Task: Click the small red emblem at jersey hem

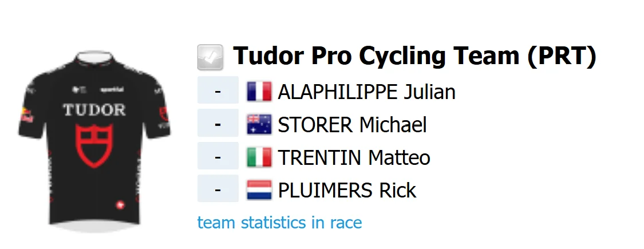Action: pyautogui.click(x=120, y=205)
